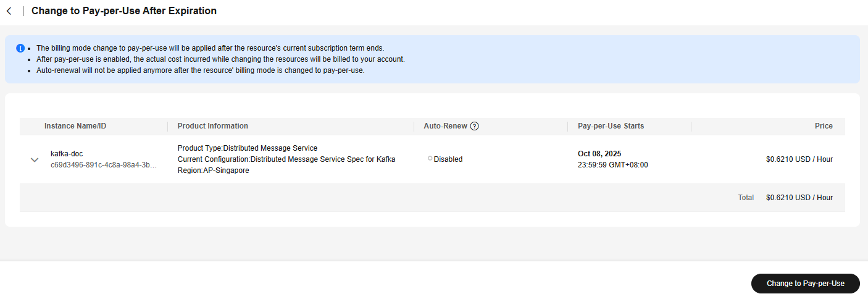Select the kafka-doc instance name
Viewport: 868px width, 299px height.
(67, 154)
